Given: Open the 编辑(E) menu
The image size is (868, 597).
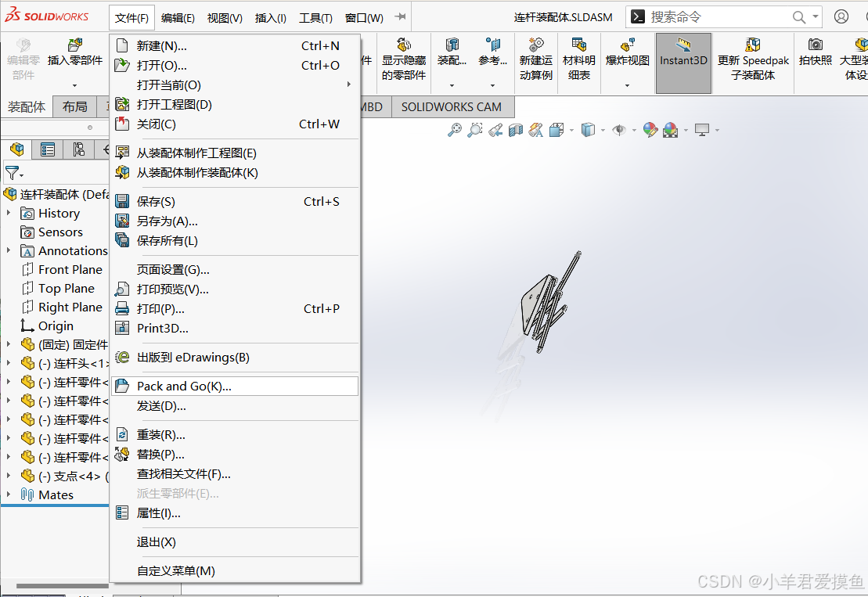Looking at the screenshot, I should pos(178,18).
